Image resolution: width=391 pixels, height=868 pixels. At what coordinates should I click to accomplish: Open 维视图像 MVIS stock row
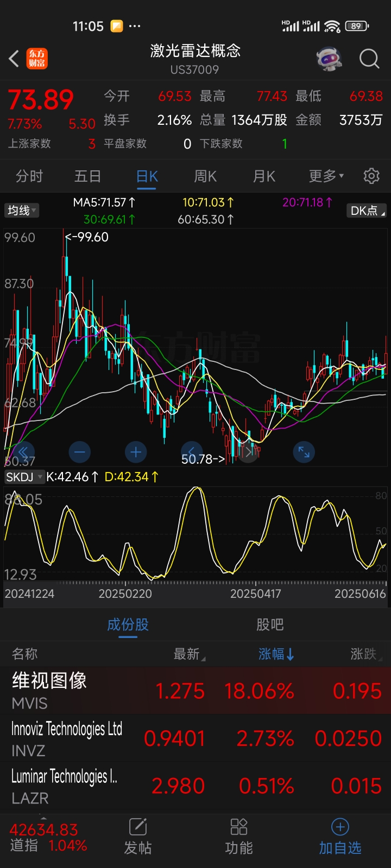click(x=195, y=691)
